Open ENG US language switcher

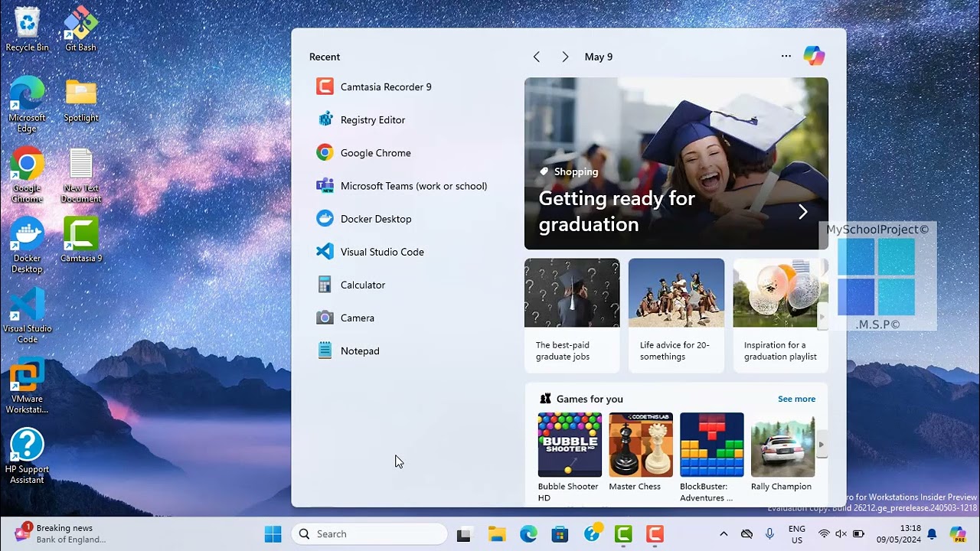(x=796, y=534)
